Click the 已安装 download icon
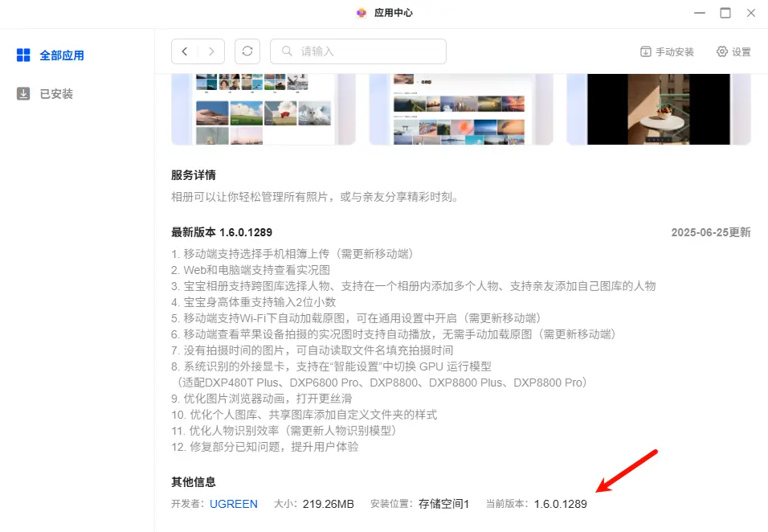The width and height of the screenshot is (768, 532). pyautogui.click(x=23, y=93)
